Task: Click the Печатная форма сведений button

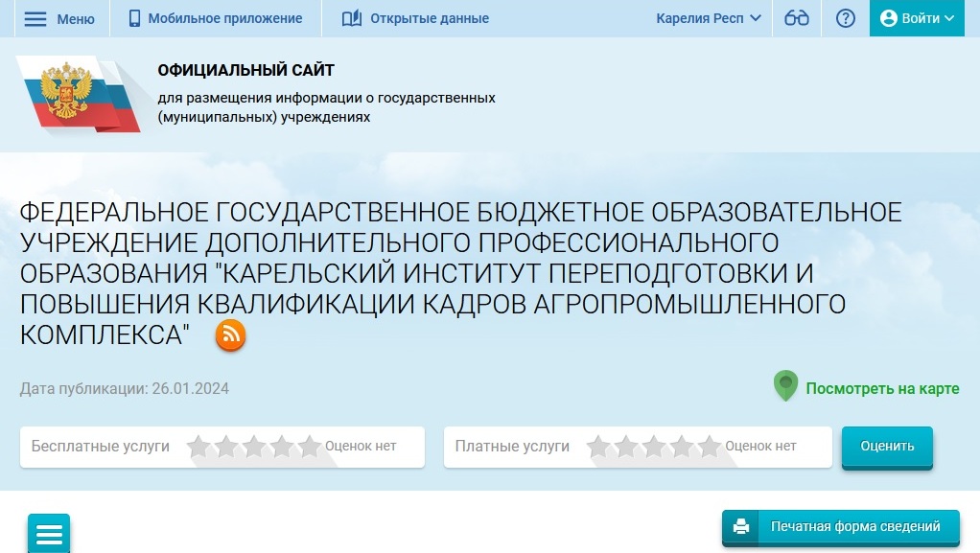Action: click(x=840, y=526)
